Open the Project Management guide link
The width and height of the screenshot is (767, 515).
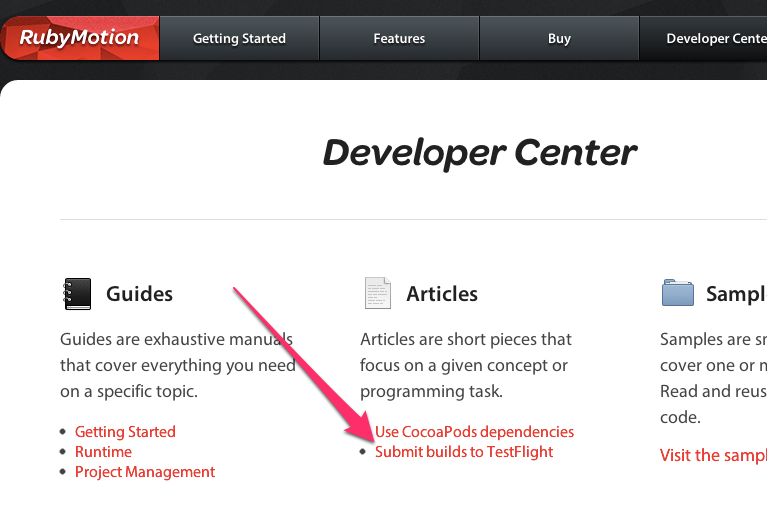coord(145,471)
